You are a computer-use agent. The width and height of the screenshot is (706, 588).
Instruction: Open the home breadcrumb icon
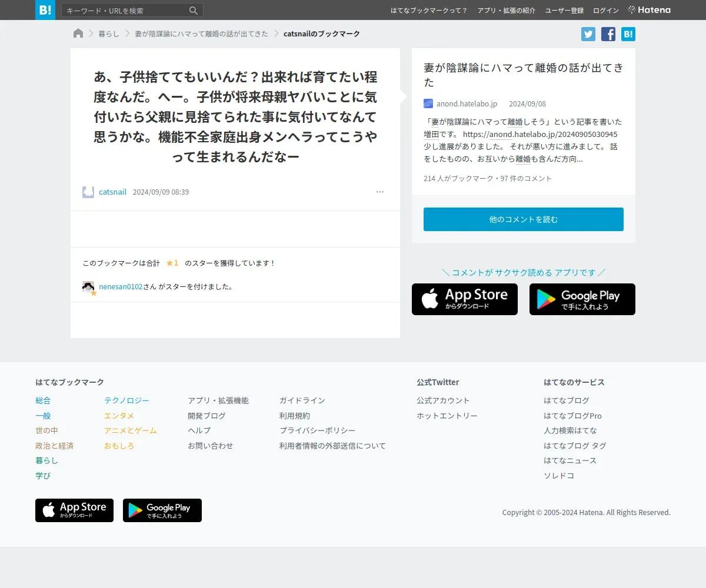click(x=78, y=34)
